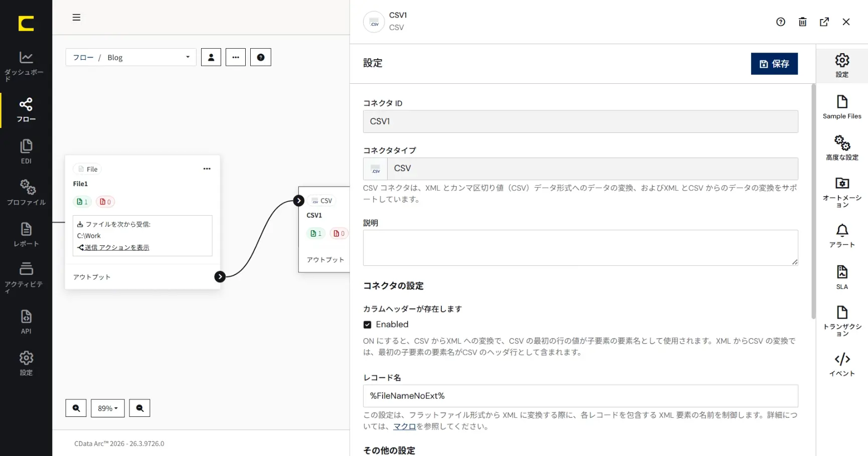Open 設定 in the left sidebar
Viewport: 868px width, 456px height.
coord(26,364)
